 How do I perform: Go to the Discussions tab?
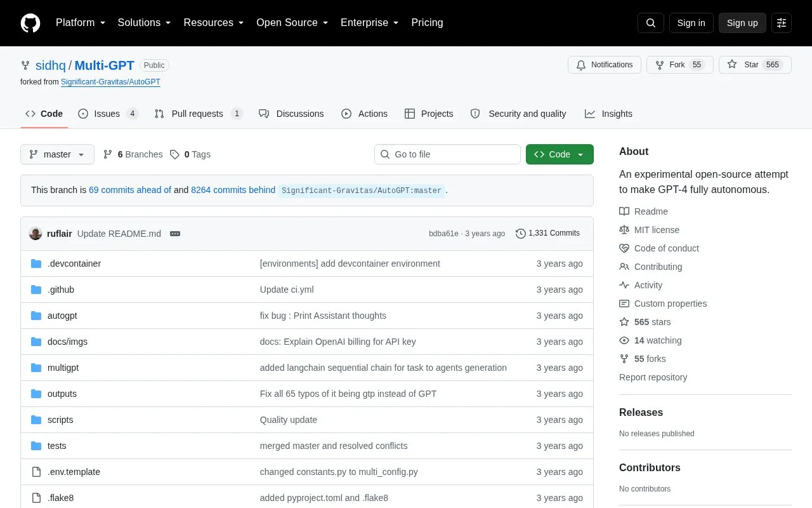pos(291,114)
